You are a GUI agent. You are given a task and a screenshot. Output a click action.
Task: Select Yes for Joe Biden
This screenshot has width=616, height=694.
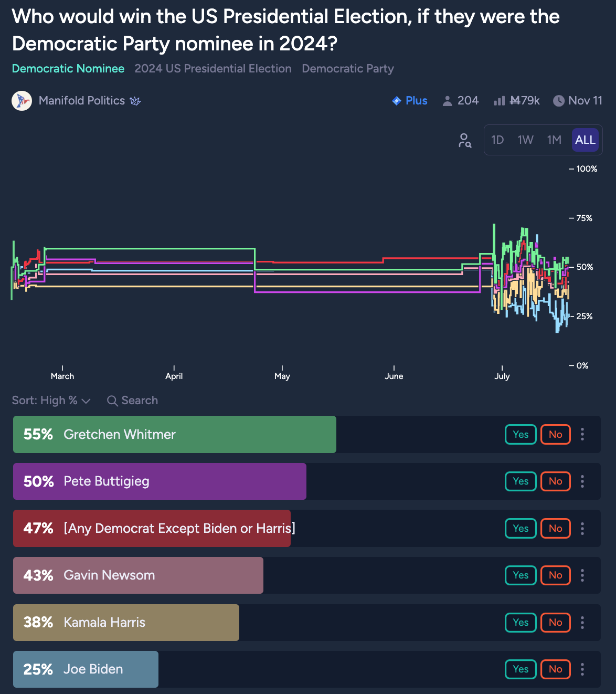click(x=520, y=669)
